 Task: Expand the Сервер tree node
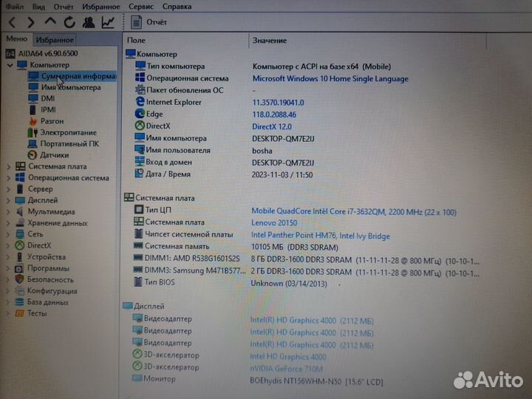tap(9, 189)
